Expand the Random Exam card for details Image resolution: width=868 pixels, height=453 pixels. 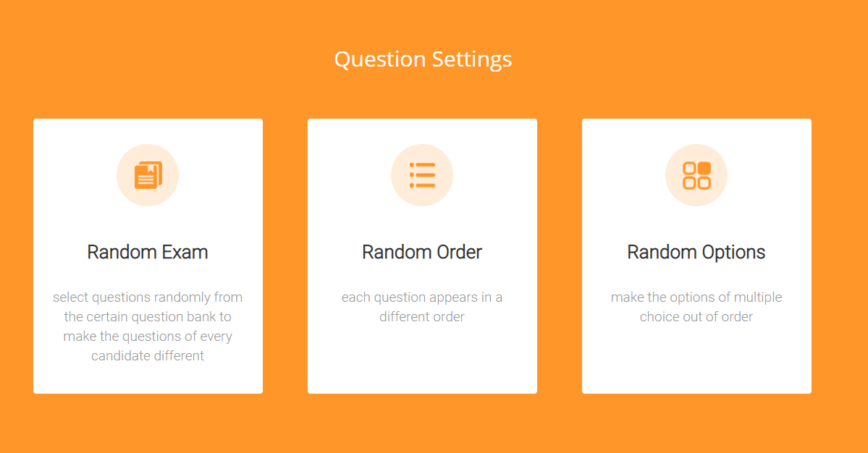[x=148, y=255]
